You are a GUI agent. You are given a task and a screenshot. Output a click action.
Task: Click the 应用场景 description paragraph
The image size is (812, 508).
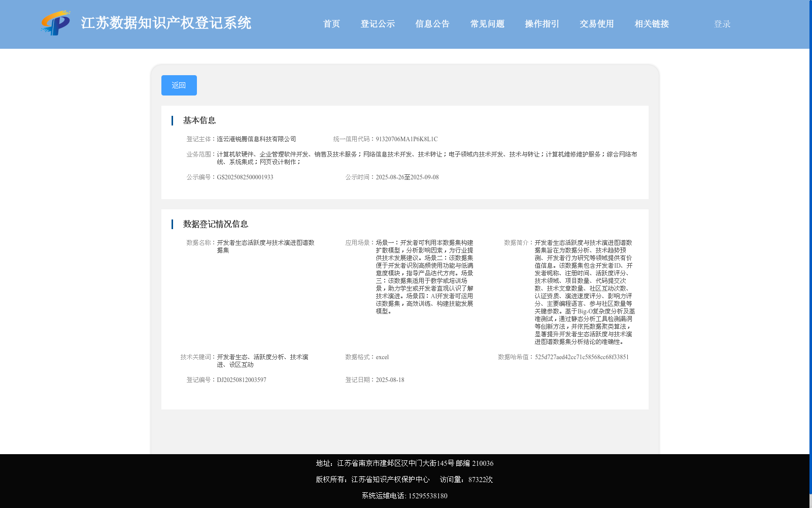[x=425, y=277]
